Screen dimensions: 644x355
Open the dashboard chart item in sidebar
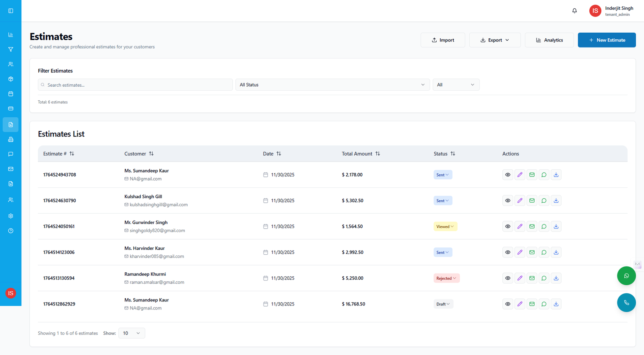[x=11, y=35]
